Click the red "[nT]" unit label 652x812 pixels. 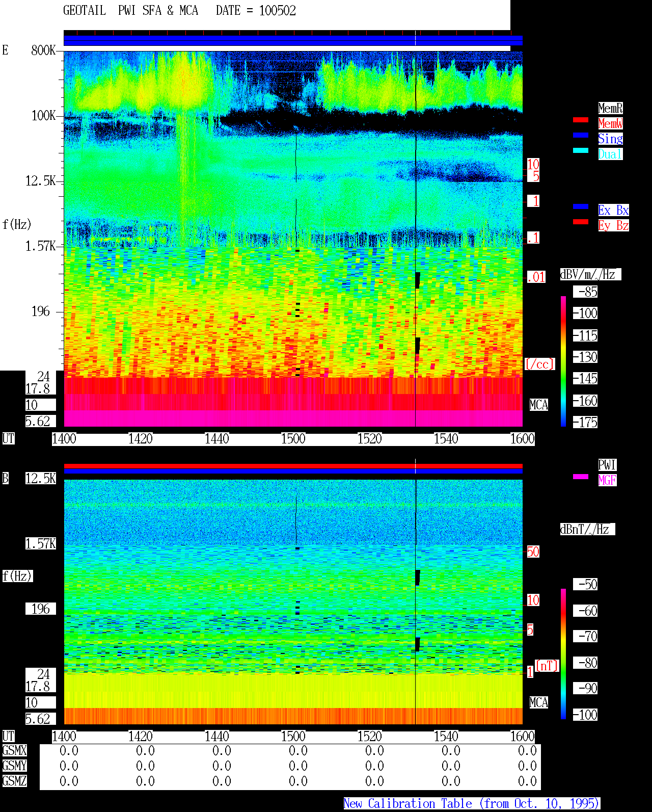click(547, 666)
